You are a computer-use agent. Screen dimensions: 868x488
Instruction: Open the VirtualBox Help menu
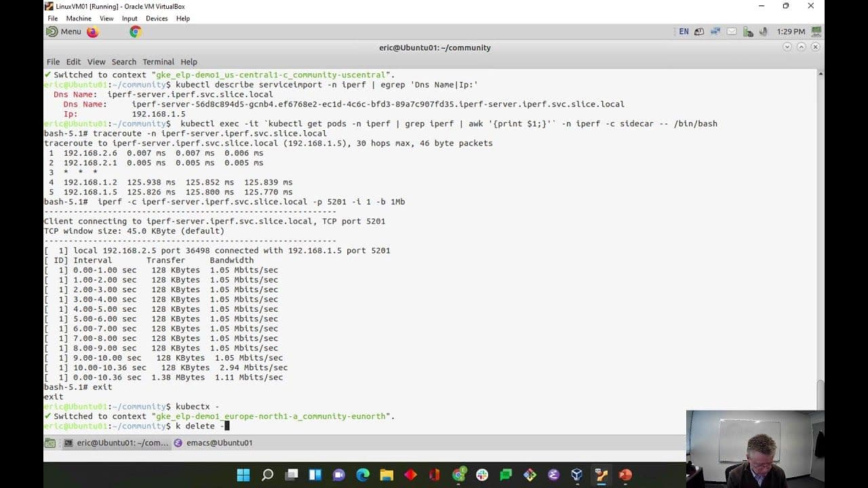click(183, 18)
